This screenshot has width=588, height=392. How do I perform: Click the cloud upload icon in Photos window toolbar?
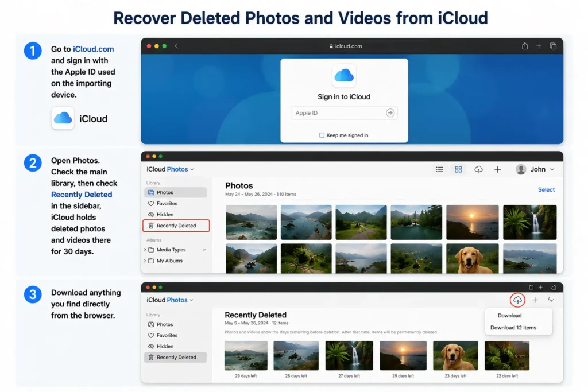[478, 169]
